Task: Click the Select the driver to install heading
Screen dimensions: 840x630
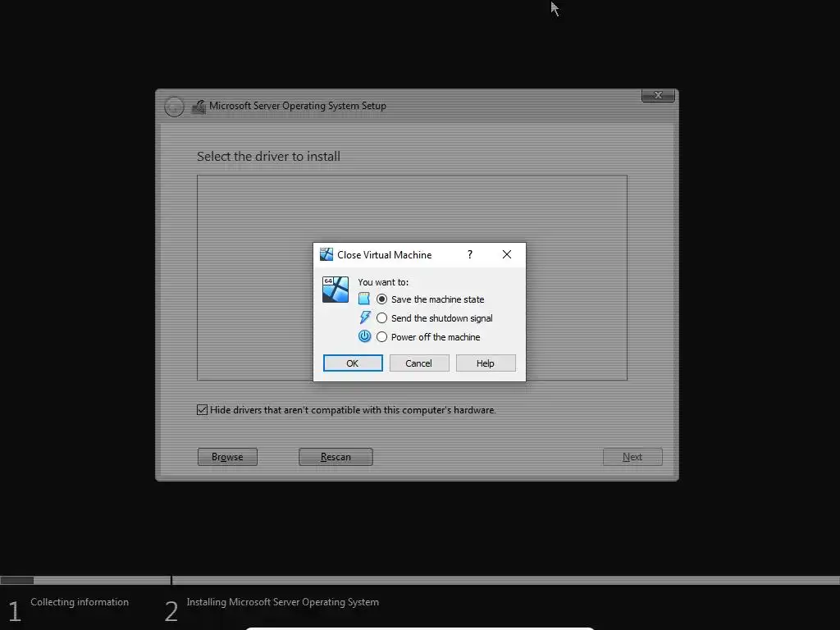Action: pos(268,157)
